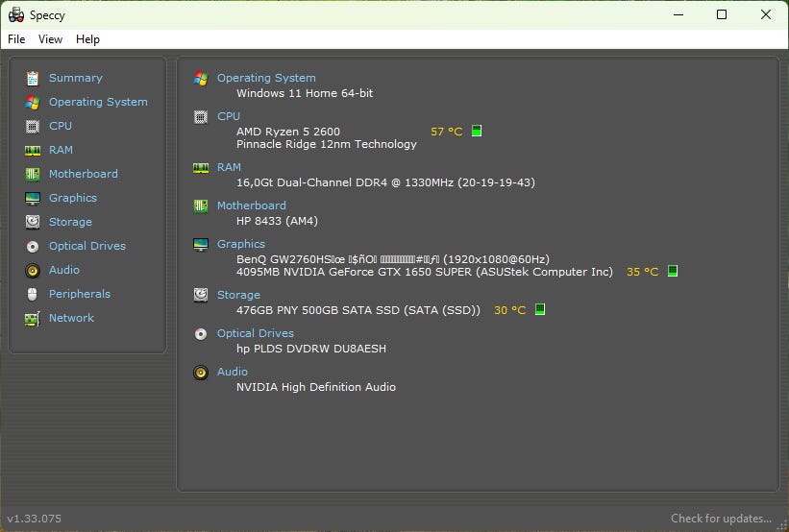Click the SSD temperature green indicator icon
The image size is (789, 532).
pos(540,309)
